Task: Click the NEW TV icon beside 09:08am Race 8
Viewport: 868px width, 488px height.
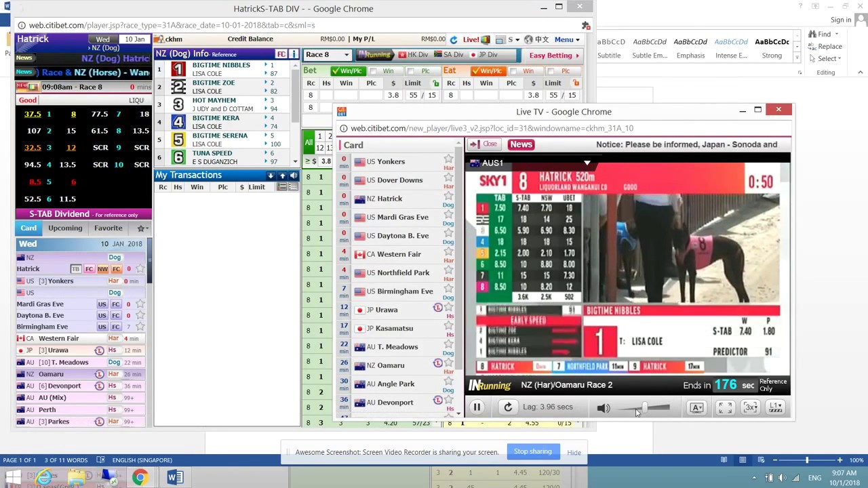Action: click(27, 87)
